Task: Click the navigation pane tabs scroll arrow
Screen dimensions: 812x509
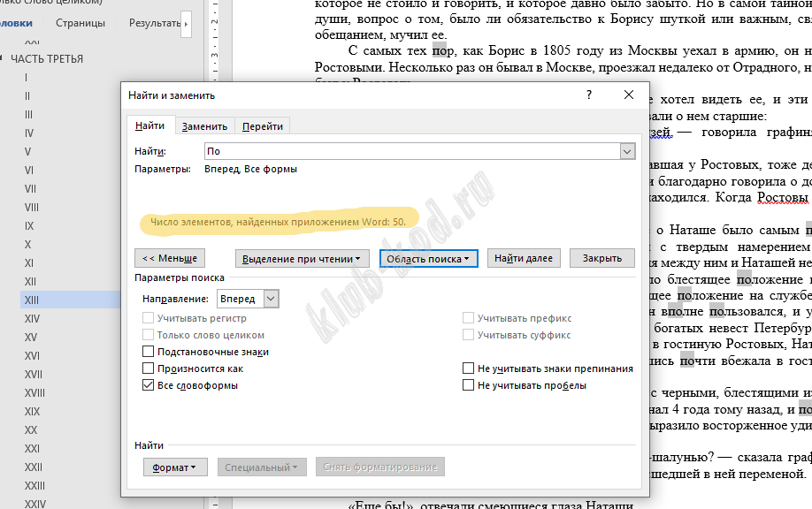Action: coord(186,22)
